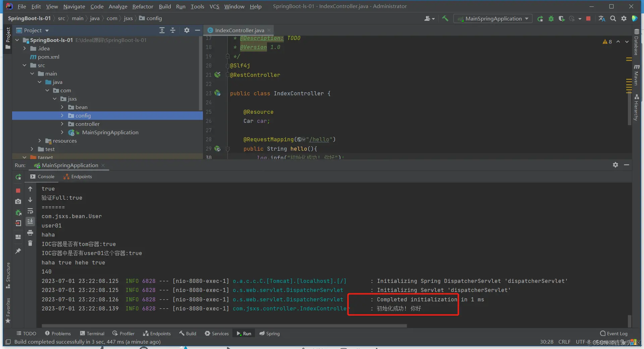Select the IndexController.java editor tab
The width and height of the screenshot is (644, 349).
pyautogui.click(x=239, y=30)
